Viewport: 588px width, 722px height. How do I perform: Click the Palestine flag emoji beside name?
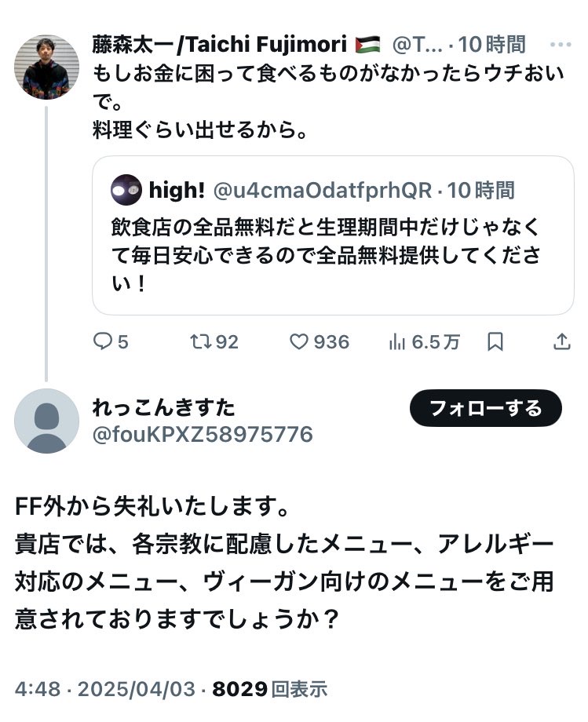367,45
